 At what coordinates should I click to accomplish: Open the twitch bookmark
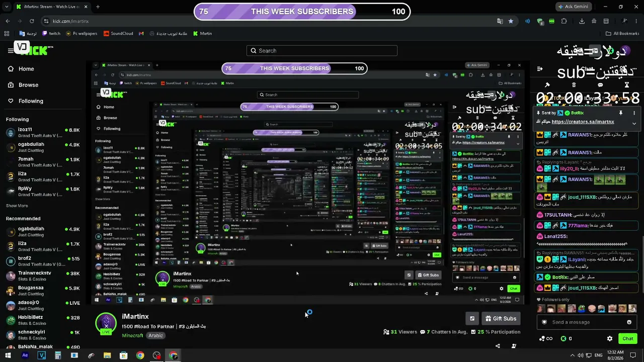coord(51,34)
